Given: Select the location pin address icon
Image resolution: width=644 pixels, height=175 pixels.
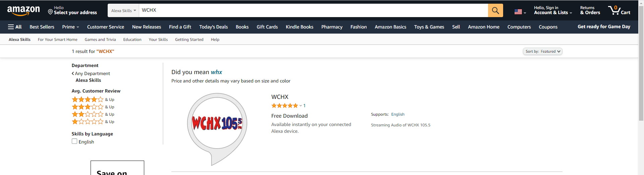Looking at the screenshot, I should point(50,12).
